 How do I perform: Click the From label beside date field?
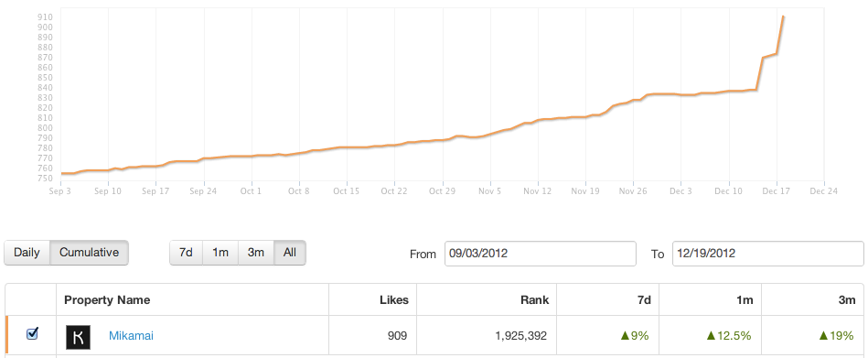point(423,255)
